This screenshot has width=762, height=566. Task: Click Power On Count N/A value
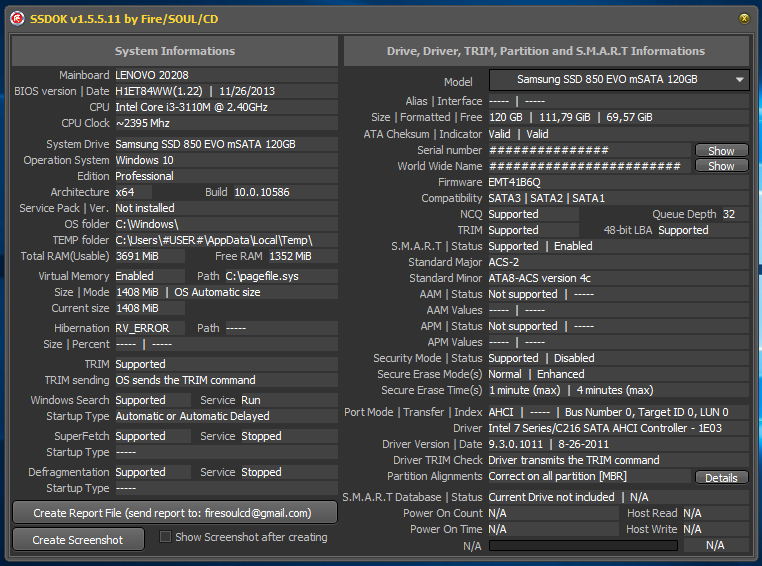(x=497, y=513)
